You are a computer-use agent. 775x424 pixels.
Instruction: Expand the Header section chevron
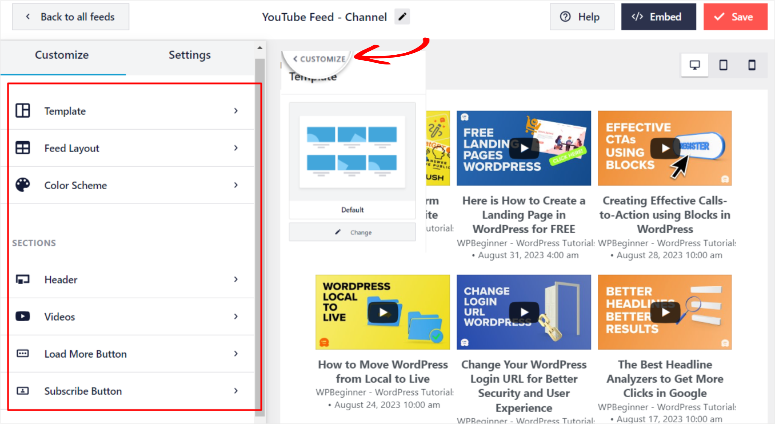(236, 279)
